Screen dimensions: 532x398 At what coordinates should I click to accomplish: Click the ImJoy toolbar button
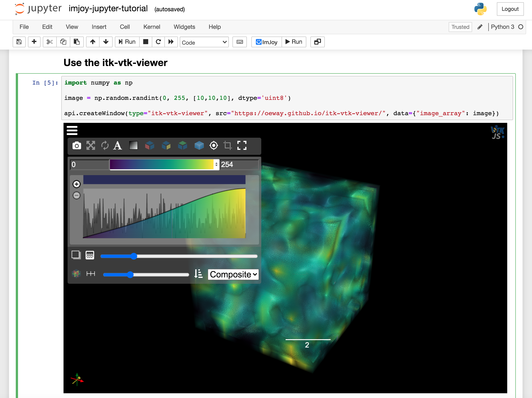tap(266, 42)
